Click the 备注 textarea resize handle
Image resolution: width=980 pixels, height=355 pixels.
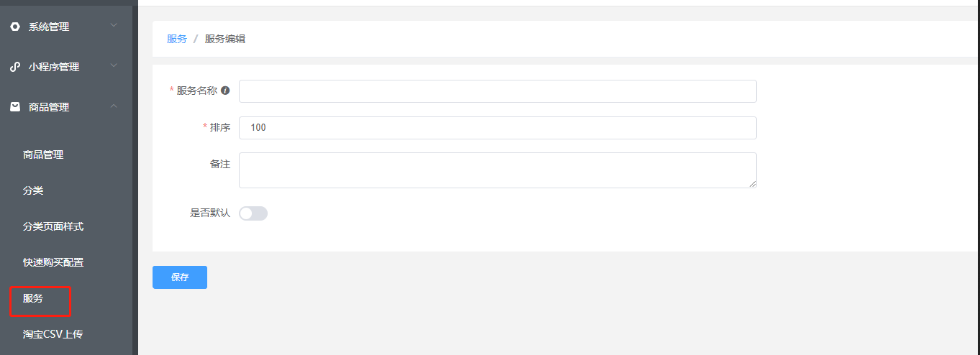pos(753,184)
